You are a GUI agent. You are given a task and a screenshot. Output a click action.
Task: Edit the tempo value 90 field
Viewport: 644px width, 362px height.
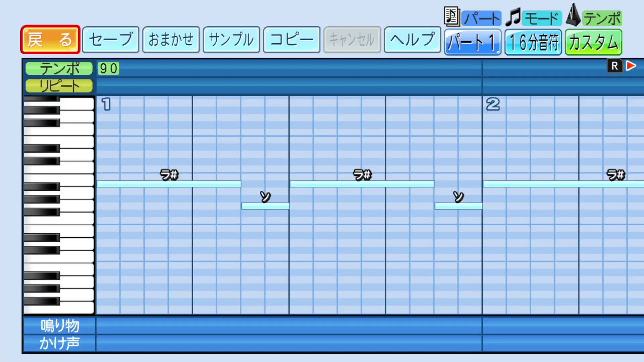pos(108,69)
